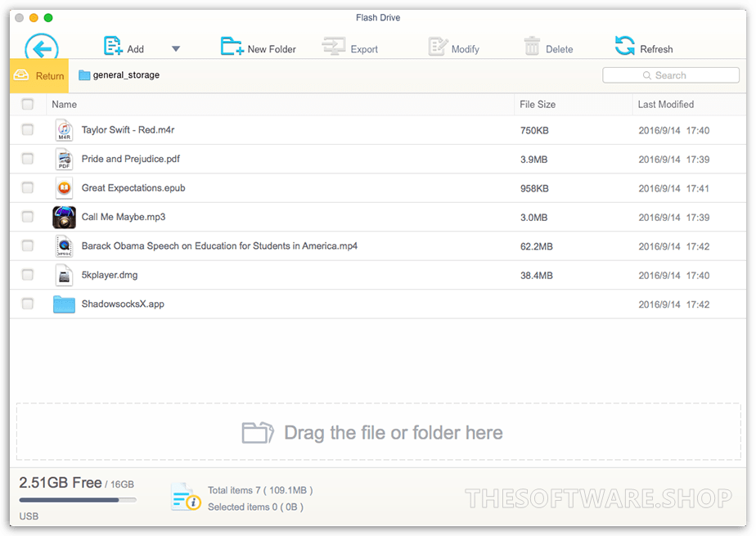This screenshot has height=536, width=756.
Task: Click the Refresh arrows icon
Action: point(625,47)
